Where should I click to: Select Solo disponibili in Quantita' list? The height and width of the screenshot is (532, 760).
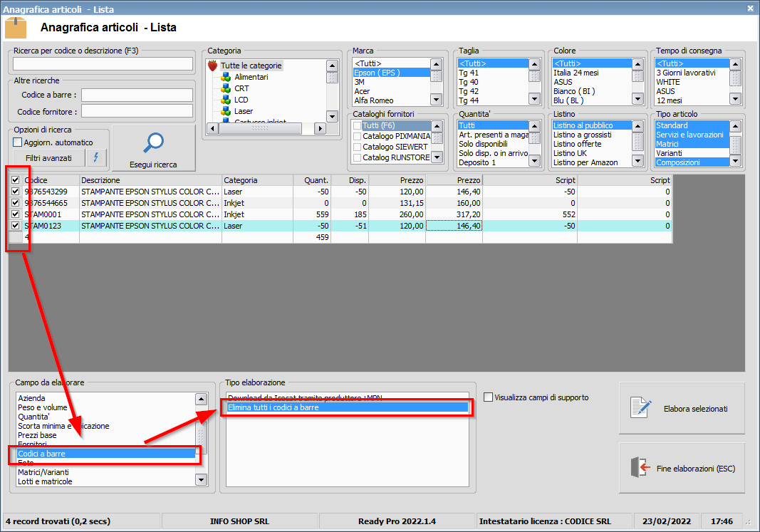(x=493, y=144)
